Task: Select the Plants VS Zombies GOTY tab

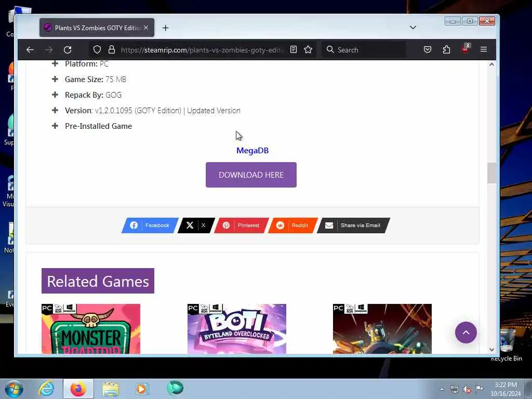Action: 97,28
